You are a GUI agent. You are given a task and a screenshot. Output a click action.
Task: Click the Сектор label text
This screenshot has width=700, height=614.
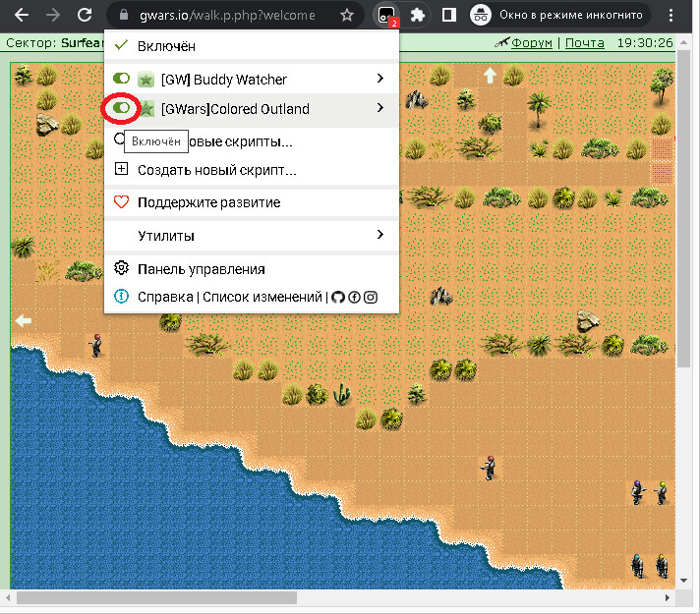point(30,43)
